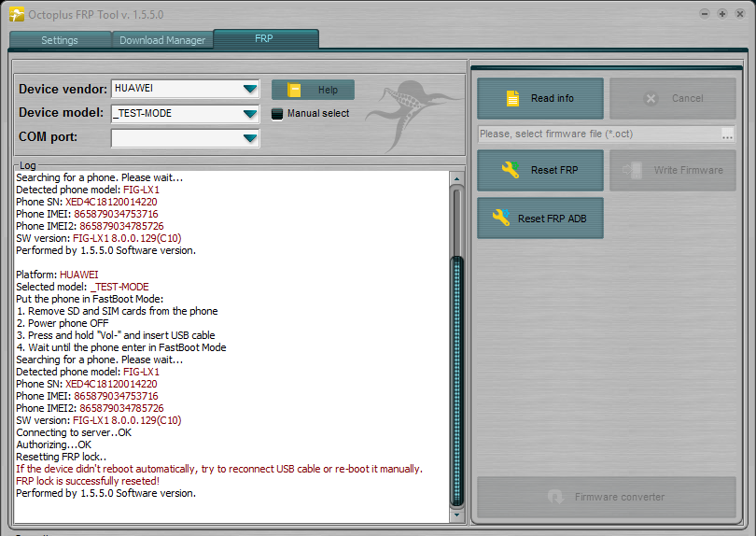Click the empty COM port combo box
756x536 pixels.
tap(185, 138)
